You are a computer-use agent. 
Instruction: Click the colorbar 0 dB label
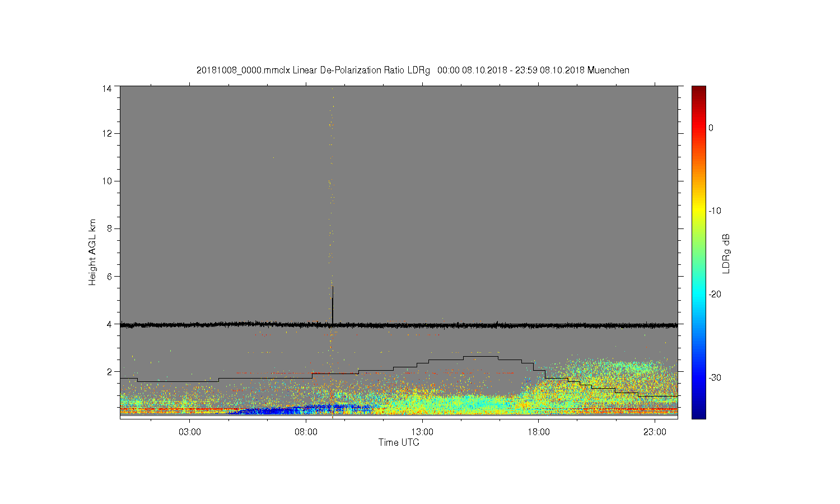tap(711, 128)
